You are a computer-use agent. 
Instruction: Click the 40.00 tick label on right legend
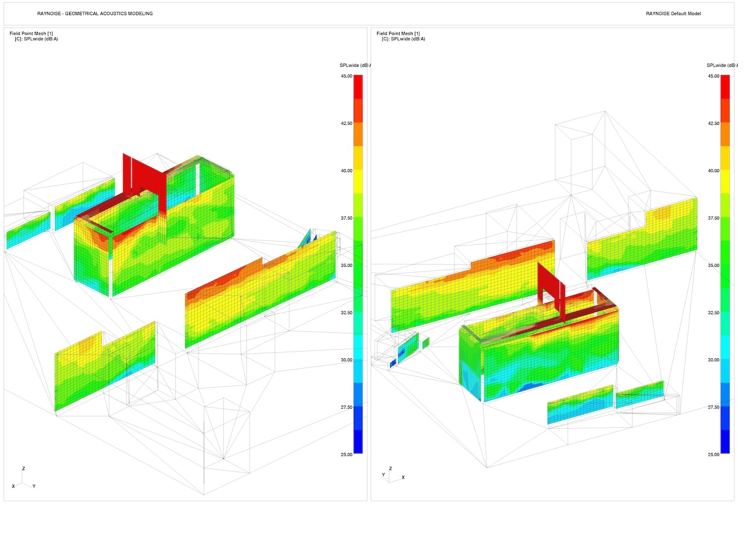click(x=713, y=171)
